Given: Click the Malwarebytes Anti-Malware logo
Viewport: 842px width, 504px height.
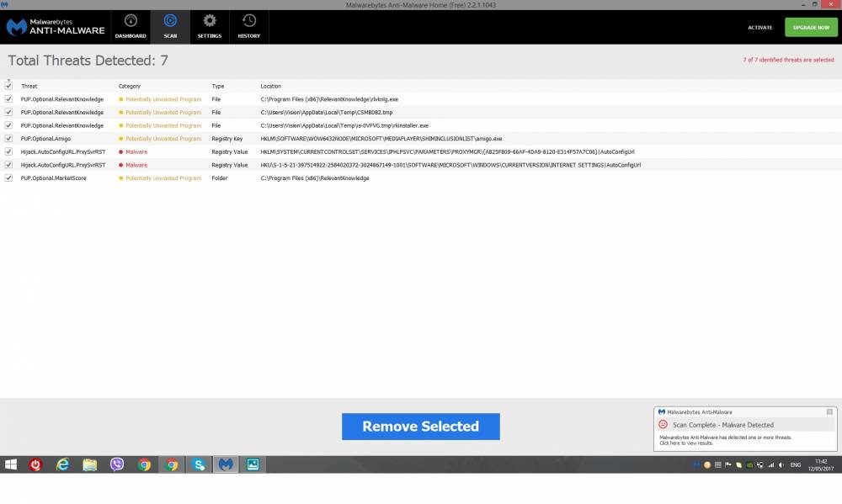Looking at the screenshot, I should (x=56, y=27).
